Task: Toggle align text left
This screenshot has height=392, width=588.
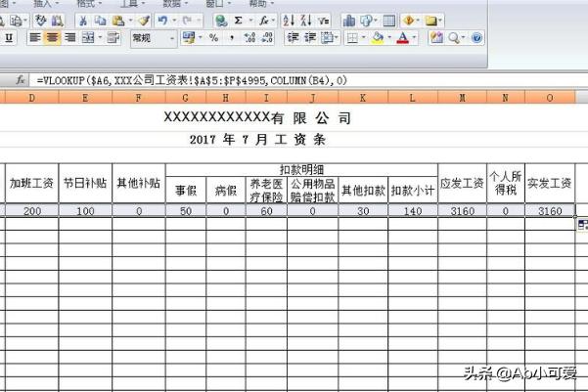Action: [34, 38]
